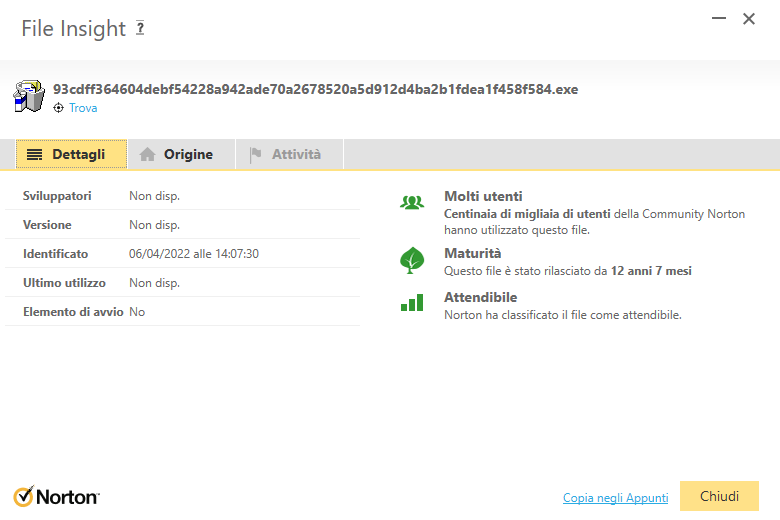The width and height of the screenshot is (780, 520).
Task: Select the Attività tab
Action: (290, 154)
